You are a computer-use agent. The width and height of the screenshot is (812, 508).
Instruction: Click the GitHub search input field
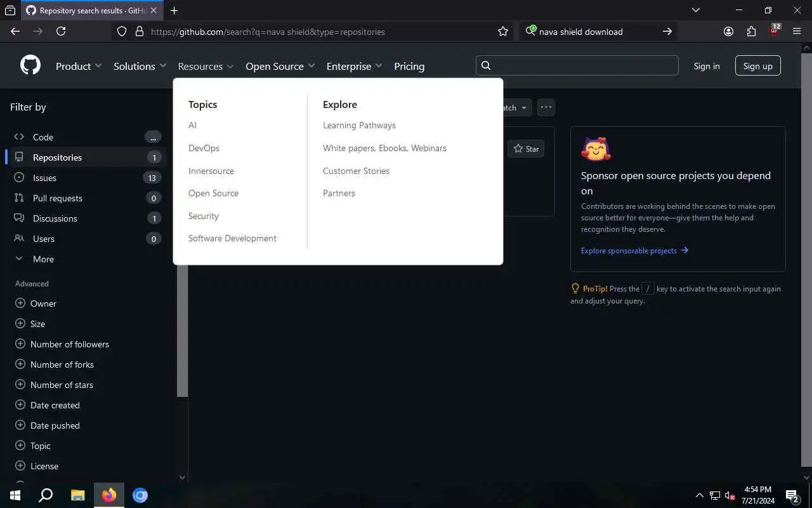577,65
